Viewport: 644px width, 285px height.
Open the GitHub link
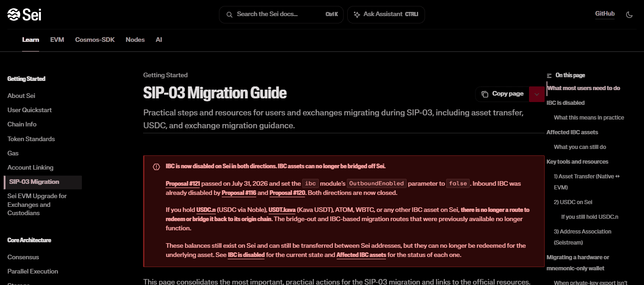click(x=605, y=14)
